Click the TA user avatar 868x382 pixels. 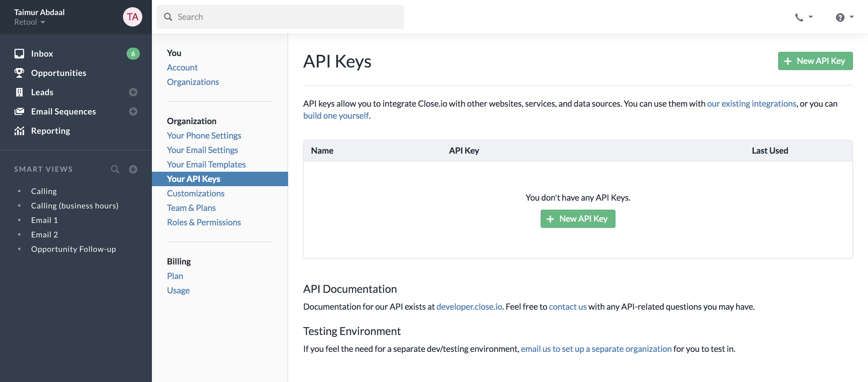(132, 17)
